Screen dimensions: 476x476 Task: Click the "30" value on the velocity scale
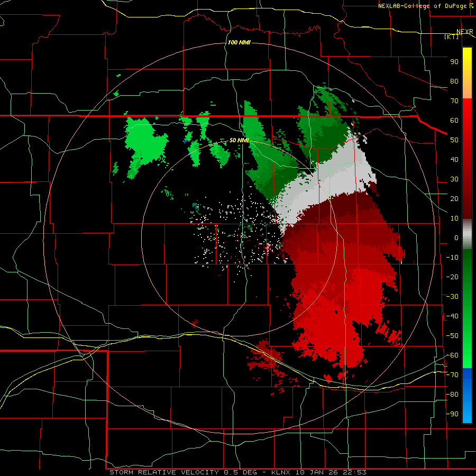pos(454,179)
